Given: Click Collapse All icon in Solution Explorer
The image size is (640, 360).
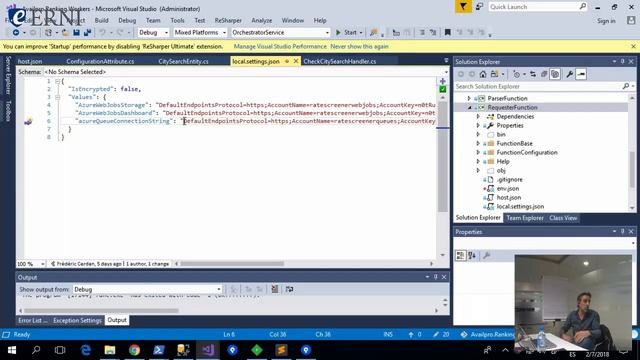Looking at the screenshot, I should [x=544, y=74].
